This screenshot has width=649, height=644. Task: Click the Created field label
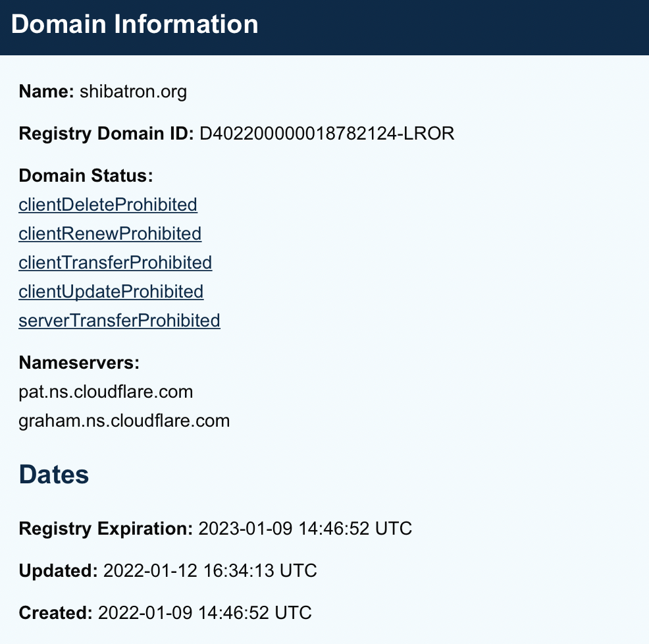[x=55, y=612]
